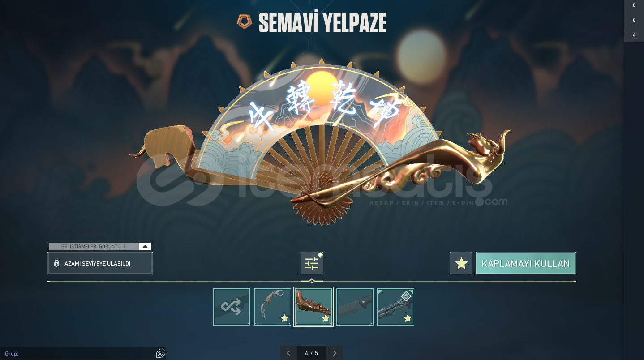This screenshot has width=644, height=360.
Task: Toggle favorite star on the karambit thumbnail
Action: (284, 318)
